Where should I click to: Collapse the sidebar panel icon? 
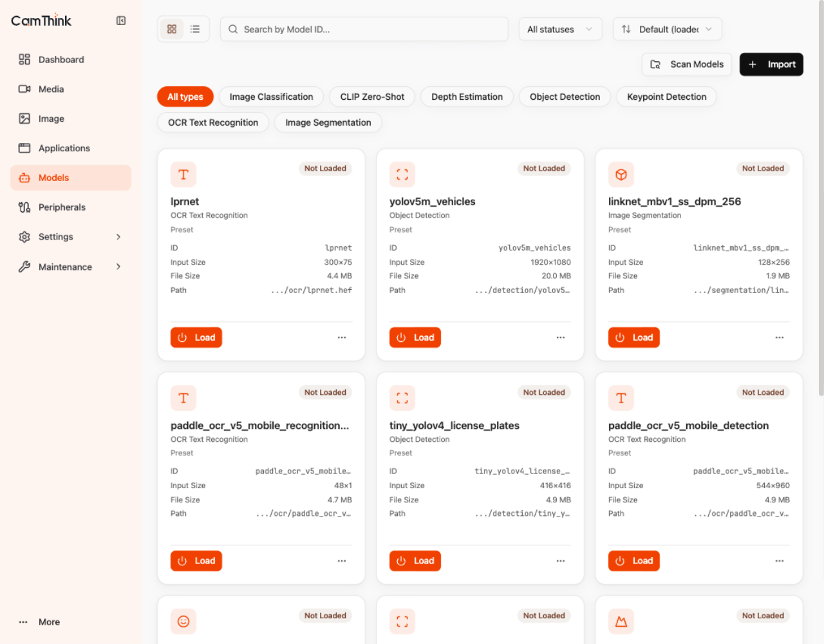[x=121, y=21]
